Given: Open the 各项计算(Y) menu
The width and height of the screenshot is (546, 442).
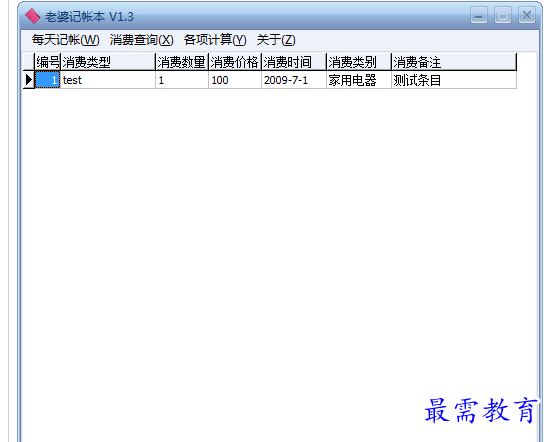Looking at the screenshot, I should (215, 40).
